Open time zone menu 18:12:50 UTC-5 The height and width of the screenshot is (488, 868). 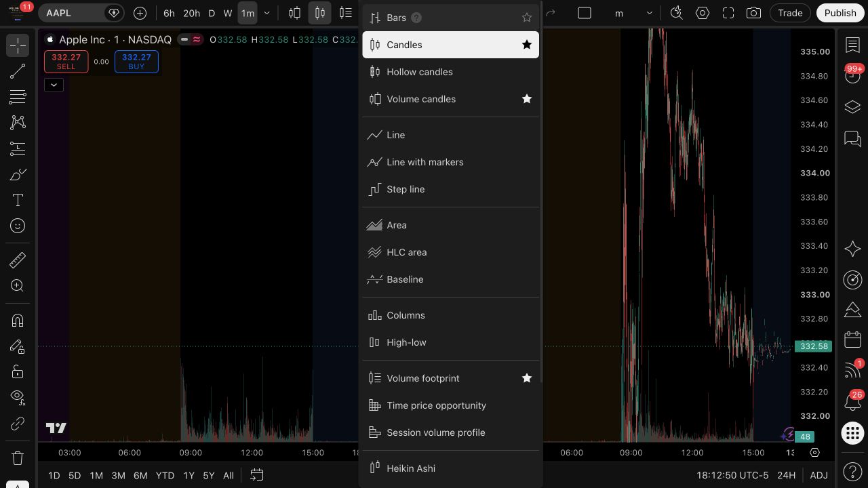(x=732, y=475)
